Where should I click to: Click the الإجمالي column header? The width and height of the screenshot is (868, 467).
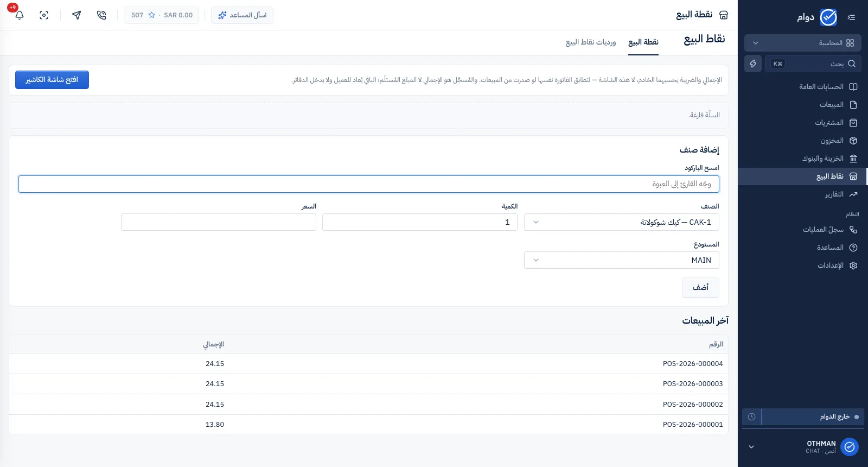(x=214, y=344)
